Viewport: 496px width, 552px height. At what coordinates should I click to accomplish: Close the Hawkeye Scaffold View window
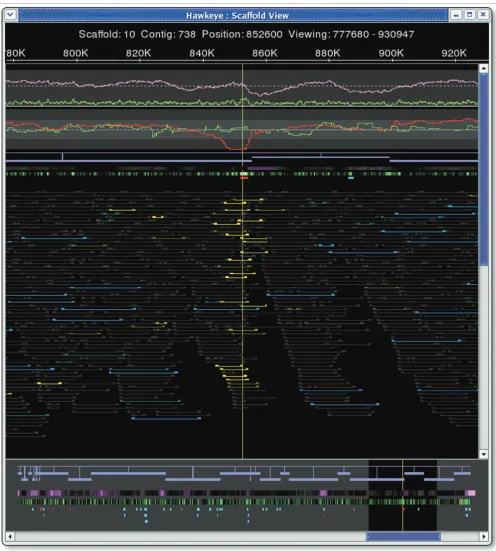click(483, 15)
